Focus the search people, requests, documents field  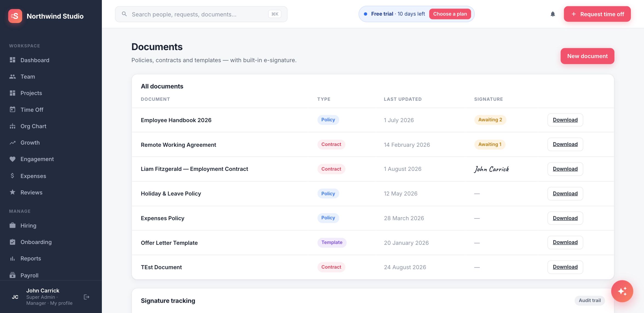click(201, 14)
